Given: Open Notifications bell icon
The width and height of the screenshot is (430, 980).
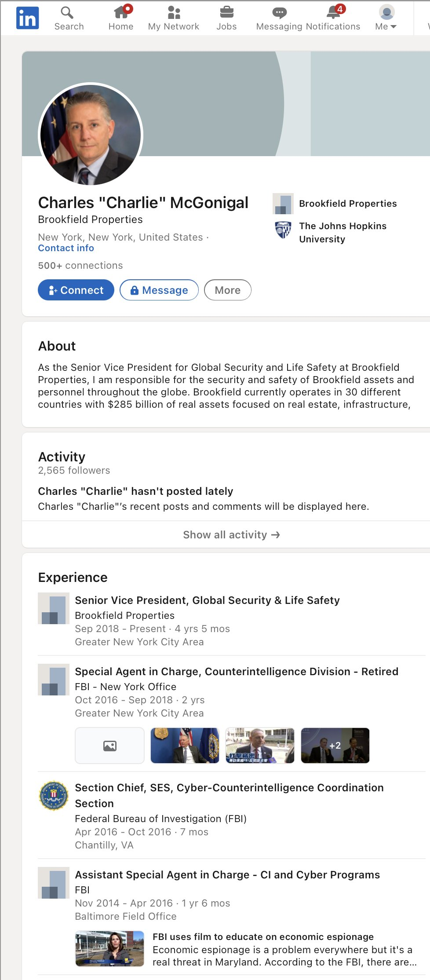Looking at the screenshot, I should click(333, 12).
